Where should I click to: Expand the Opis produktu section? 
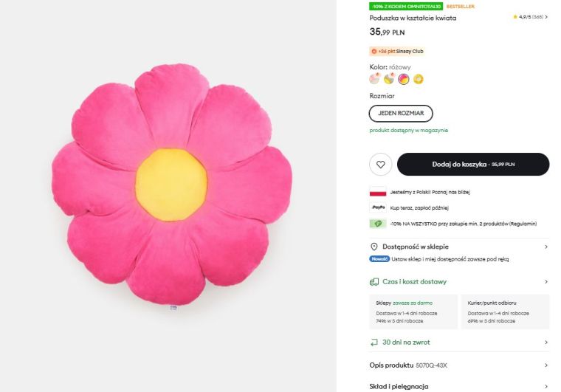[545, 365]
